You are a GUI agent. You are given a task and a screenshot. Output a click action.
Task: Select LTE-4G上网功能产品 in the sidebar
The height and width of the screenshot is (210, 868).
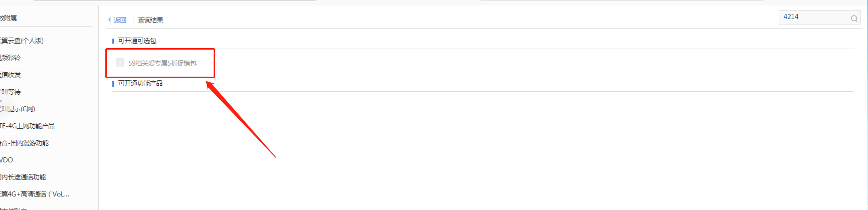click(27, 126)
